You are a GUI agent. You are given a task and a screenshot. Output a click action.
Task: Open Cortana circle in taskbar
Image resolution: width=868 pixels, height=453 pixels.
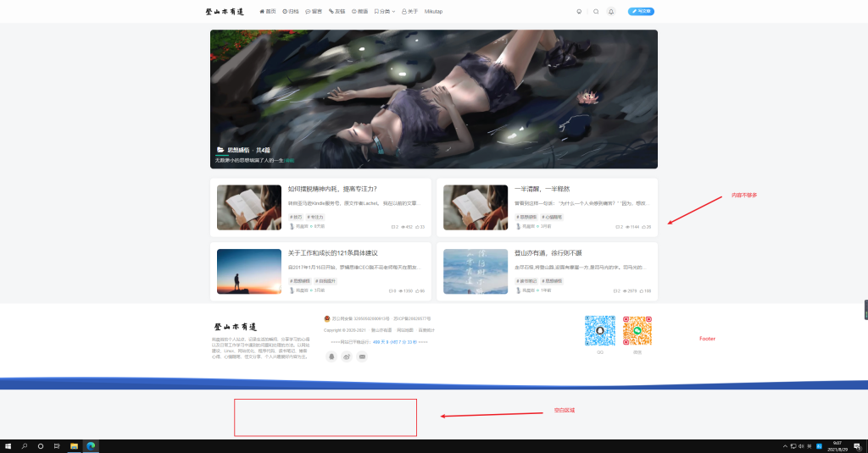41,446
